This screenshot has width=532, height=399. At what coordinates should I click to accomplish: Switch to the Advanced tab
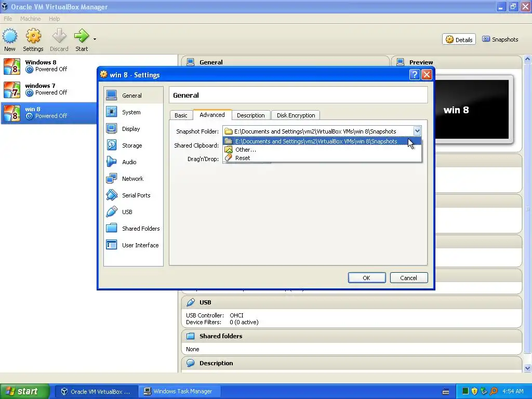(212, 115)
